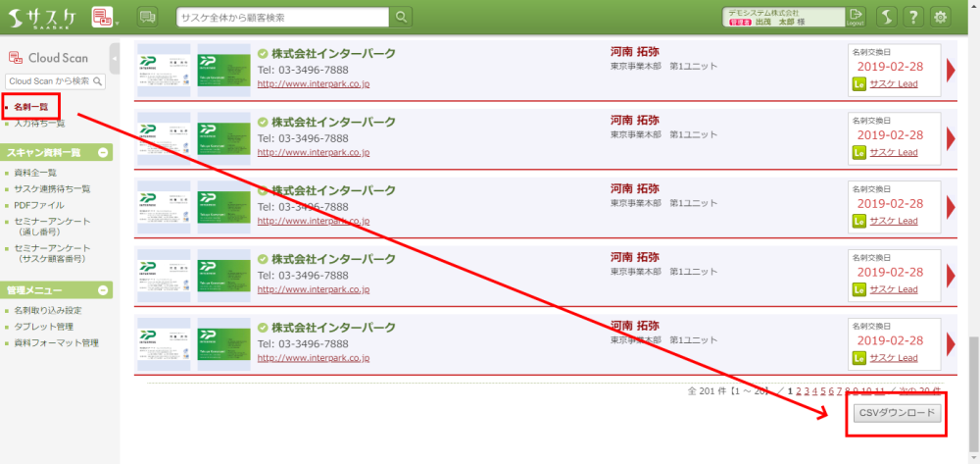Click the green Le icon in the bottom row
980x464 pixels.
click(859, 358)
